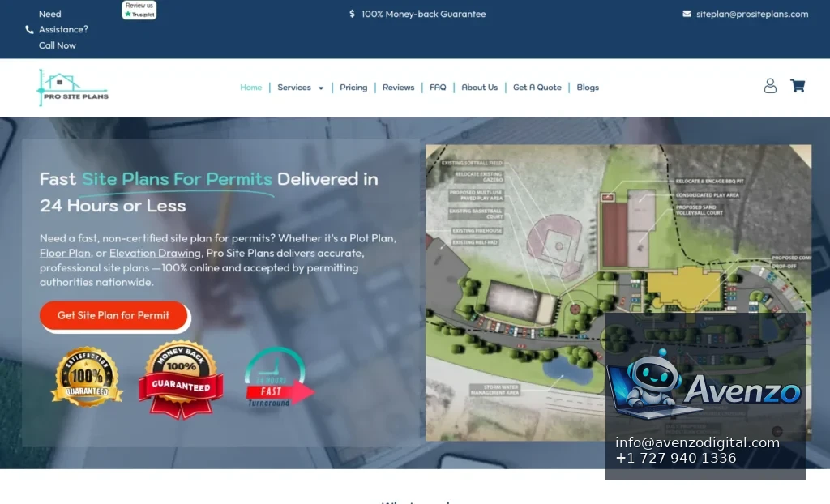Open the FAQ page

[x=438, y=88]
